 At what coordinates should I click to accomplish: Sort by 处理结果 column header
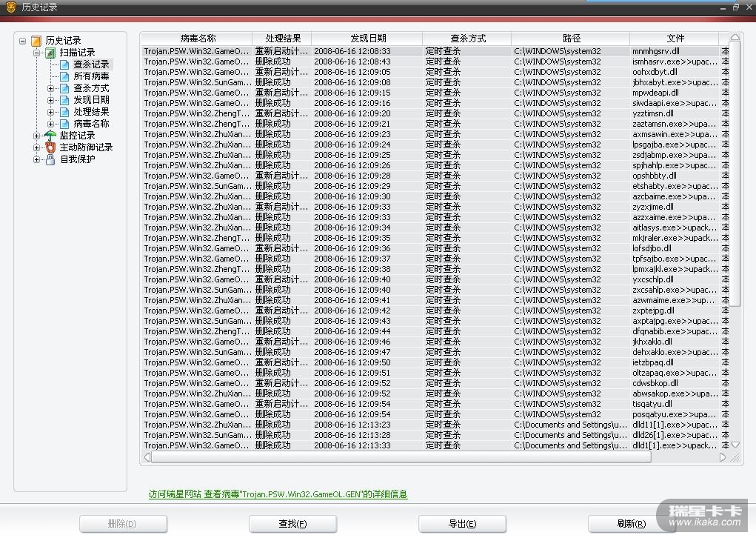(282, 39)
